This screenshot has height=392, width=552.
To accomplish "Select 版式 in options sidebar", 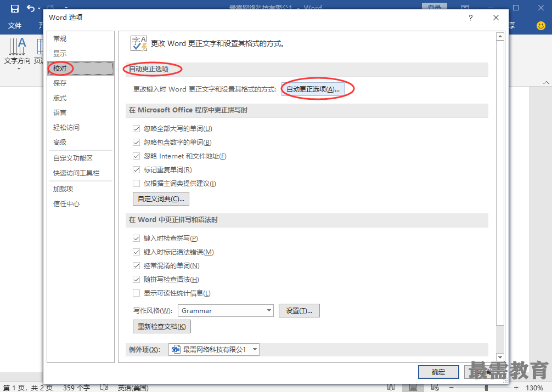I will [x=81, y=98].
